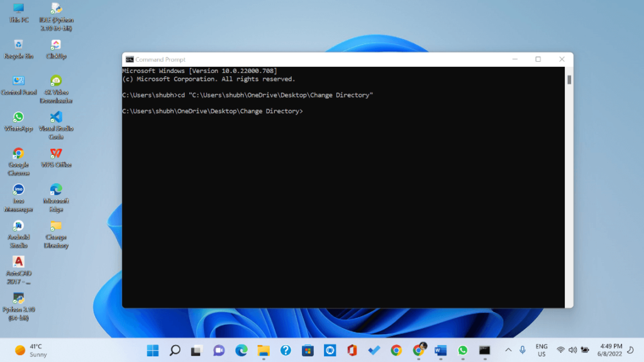Minimize the Command Prompt window
The width and height of the screenshot is (644, 362).
click(515, 59)
